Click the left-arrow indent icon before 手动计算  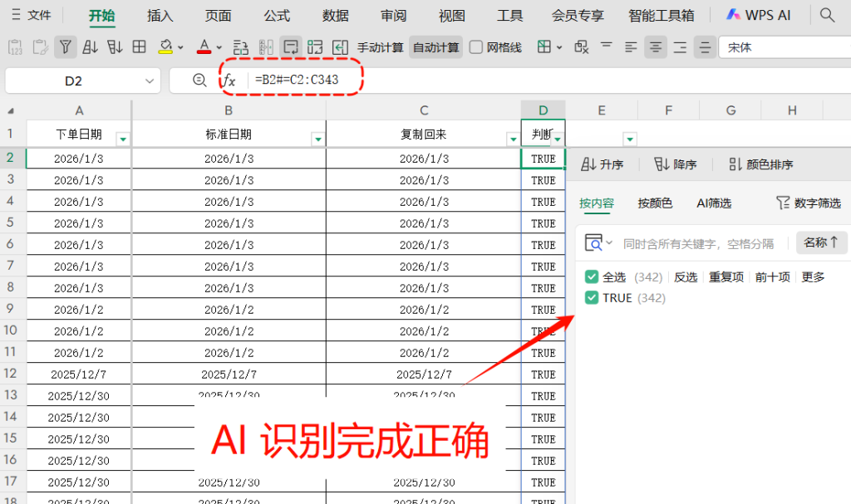[340, 47]
